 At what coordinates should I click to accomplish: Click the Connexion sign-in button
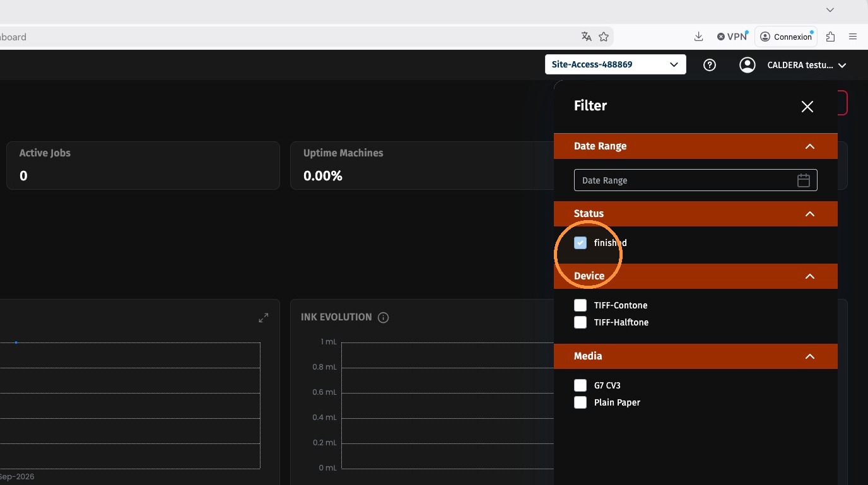pos(786,37)
